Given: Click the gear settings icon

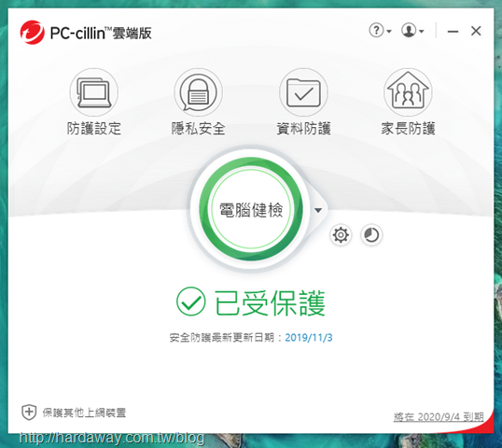Looking at the screenshot, I should click(x=341, y=235).
